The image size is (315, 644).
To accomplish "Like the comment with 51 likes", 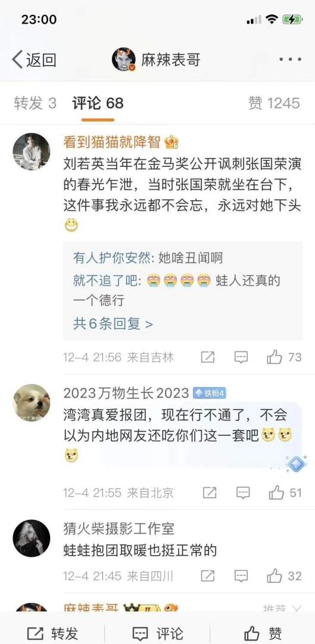I will pyautogui.click(x=285, y=493).
